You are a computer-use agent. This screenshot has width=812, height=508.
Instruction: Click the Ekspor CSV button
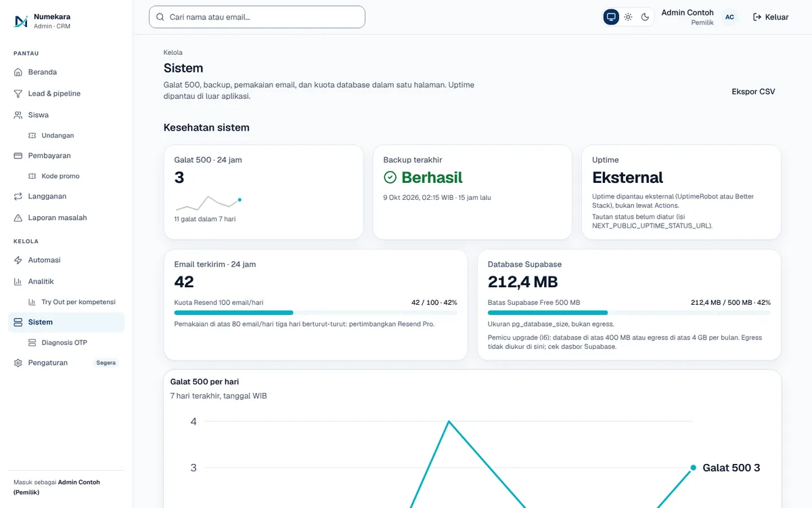click(x=753, y=91)
